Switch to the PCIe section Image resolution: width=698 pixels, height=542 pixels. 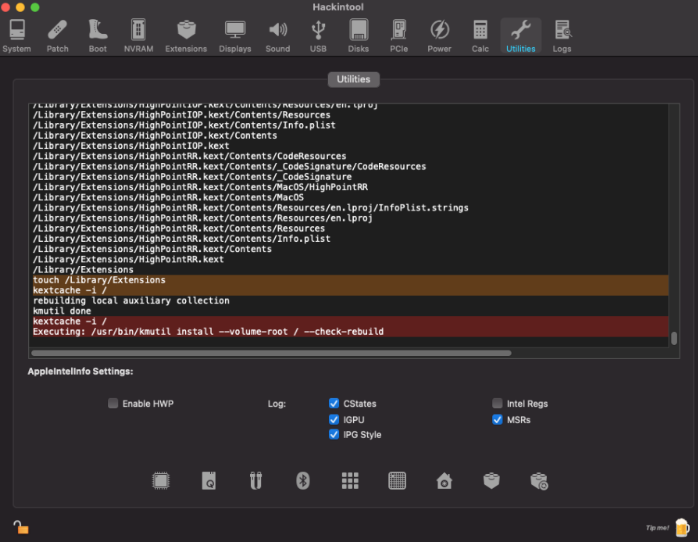(x=399, y=36)
